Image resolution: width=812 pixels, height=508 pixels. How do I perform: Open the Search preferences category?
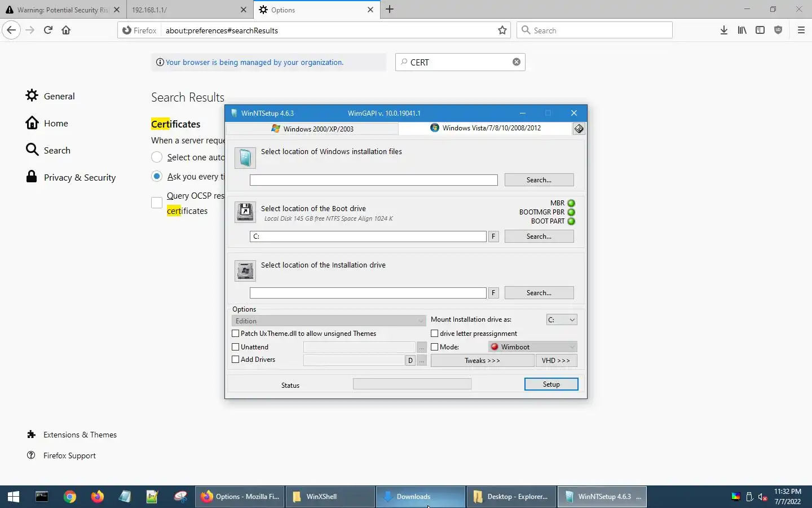pos(48,150)
